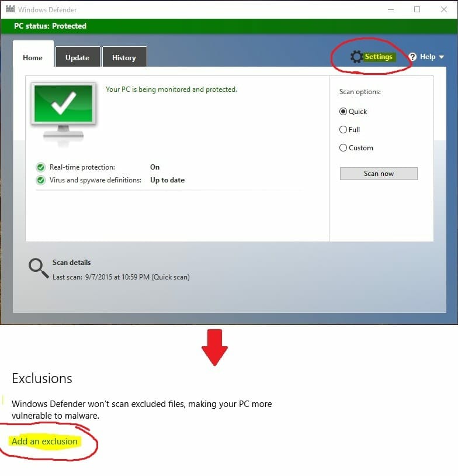458x476 pixels.
Task: Click the Windows Defender castle icon in title bar
Action: click(9, 9)
